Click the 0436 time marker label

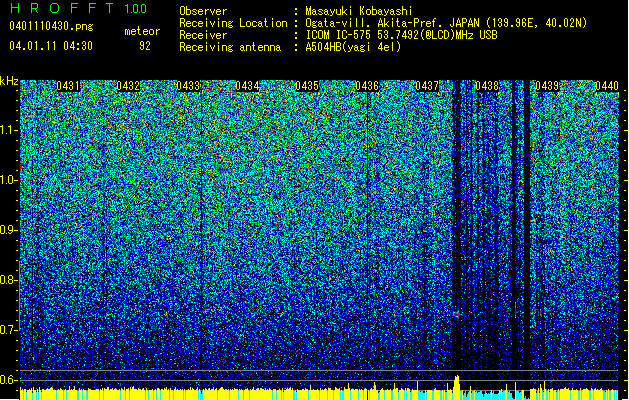click(367, 86)
